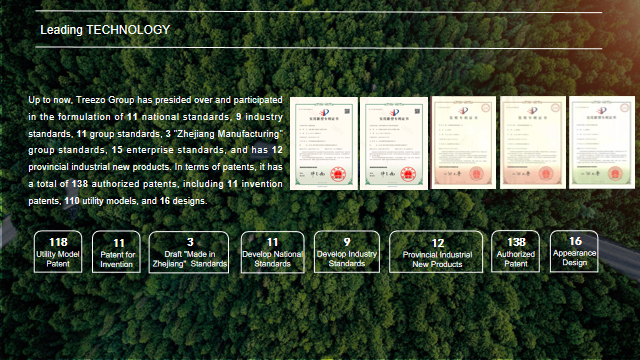The height and width of the screenshot is (360, 640).
Task: Click the QR code on first certificate
Action: pos(347,111)
